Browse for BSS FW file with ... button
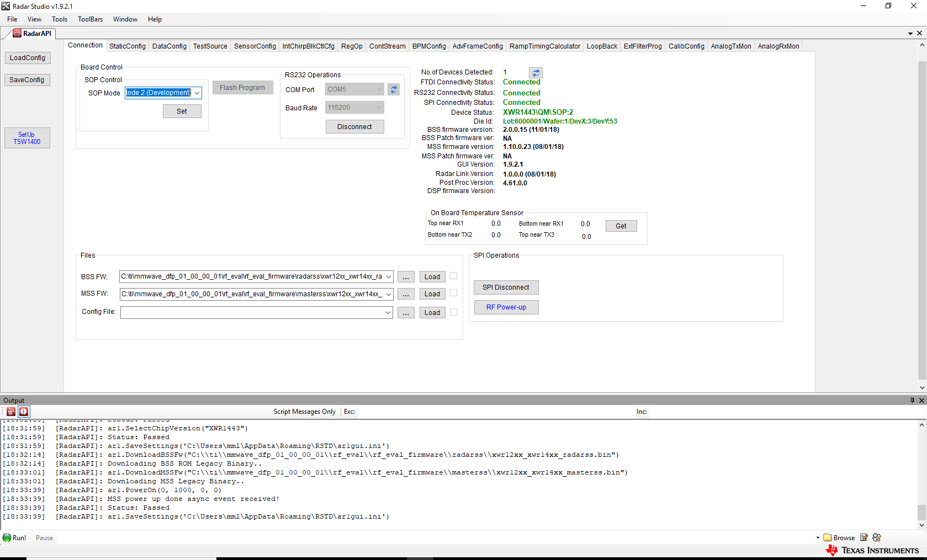Screen dimensions: 927x560 click(x=406, y=277)
